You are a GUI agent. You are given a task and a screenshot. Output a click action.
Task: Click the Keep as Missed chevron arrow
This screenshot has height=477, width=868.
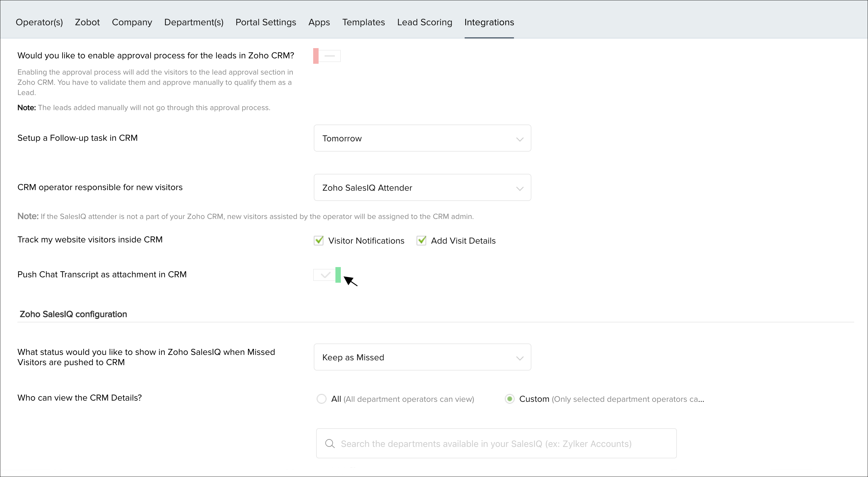[520, 358]
